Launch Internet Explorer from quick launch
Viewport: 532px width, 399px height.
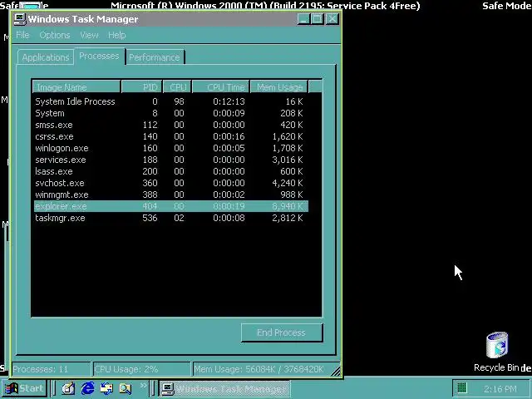87,388
